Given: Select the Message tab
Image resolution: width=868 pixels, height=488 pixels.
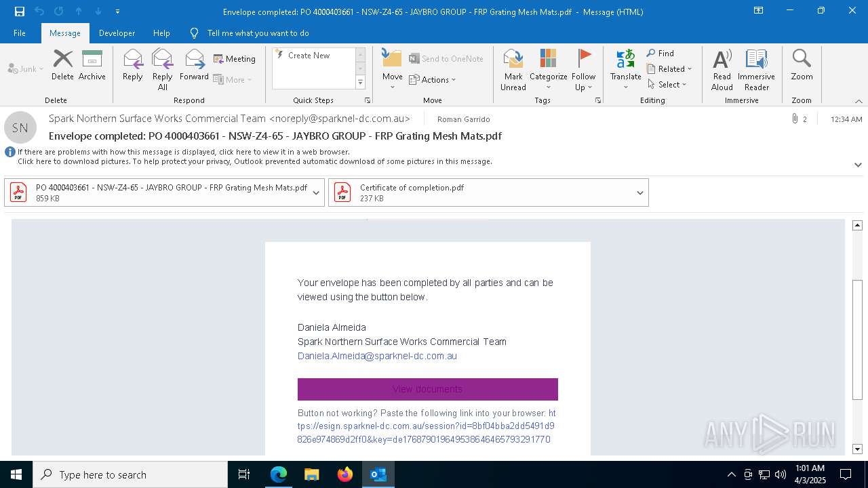Looking at the screenshot, I should (x=65, y=33).
